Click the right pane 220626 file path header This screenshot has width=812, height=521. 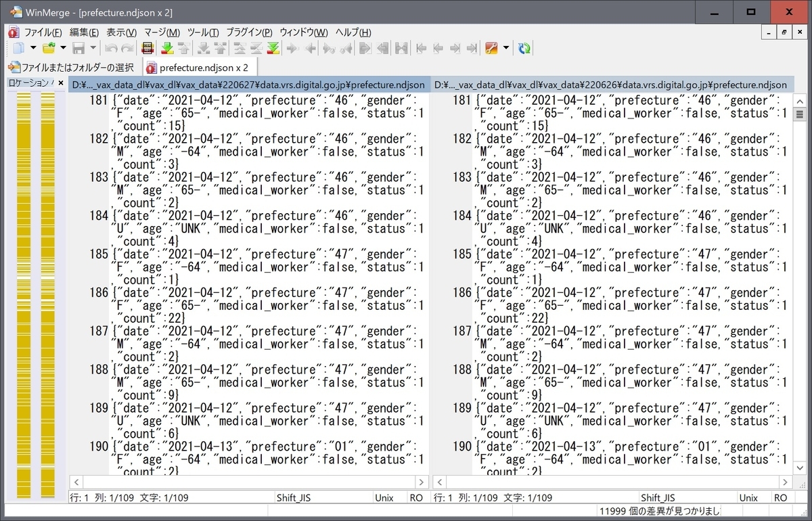click(x=611, y=85)
